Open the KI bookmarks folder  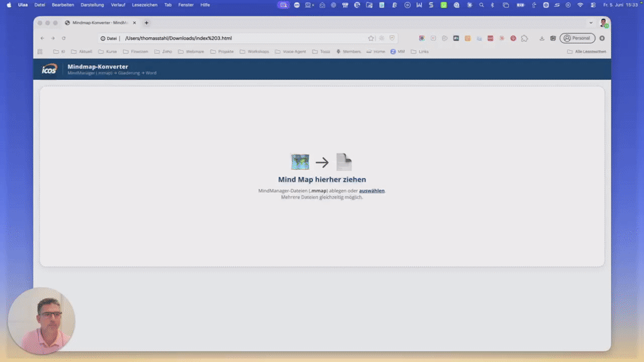(x=59, y=52)
